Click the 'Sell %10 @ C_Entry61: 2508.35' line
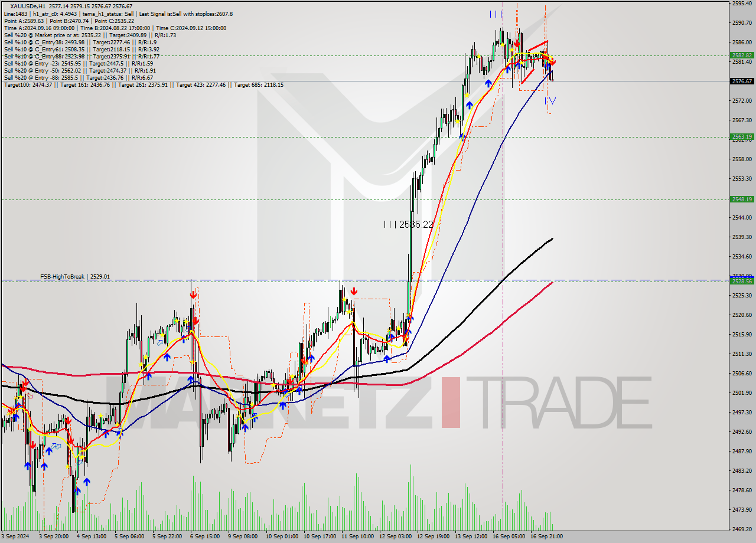 click(x=82, y=49)
